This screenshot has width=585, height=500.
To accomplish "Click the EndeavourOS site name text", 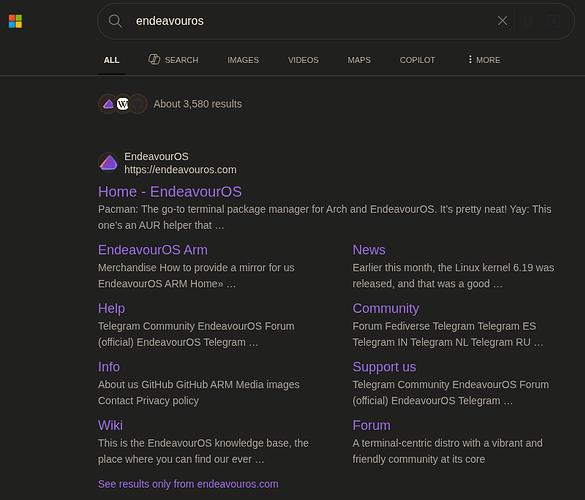I will point(156,156).
